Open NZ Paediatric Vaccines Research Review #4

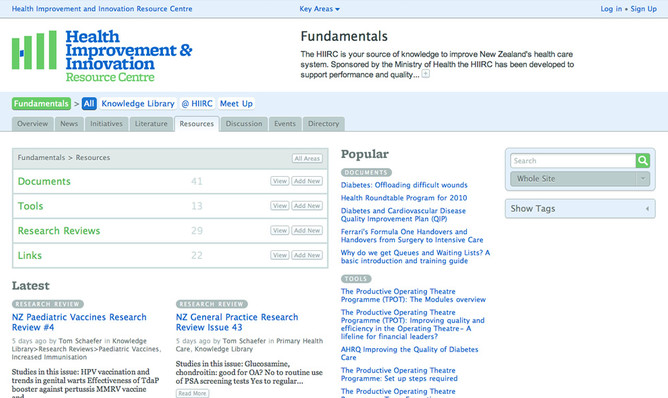[79, 322]
